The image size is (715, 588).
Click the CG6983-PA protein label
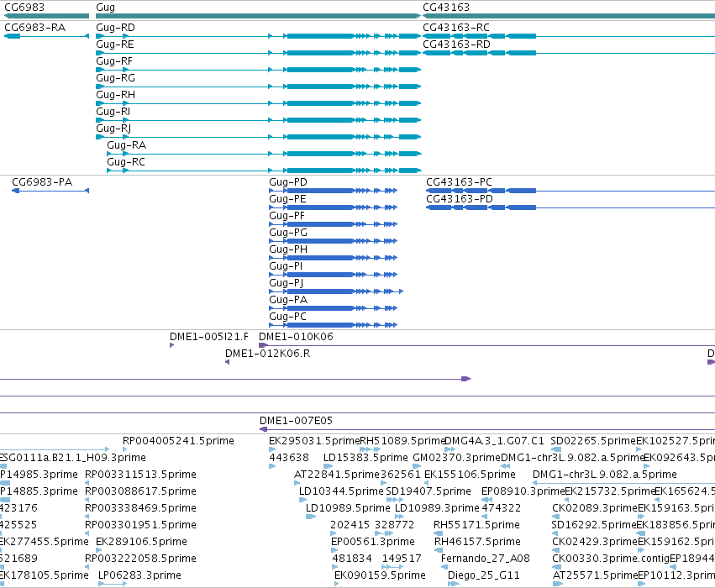tap(42, 182)
